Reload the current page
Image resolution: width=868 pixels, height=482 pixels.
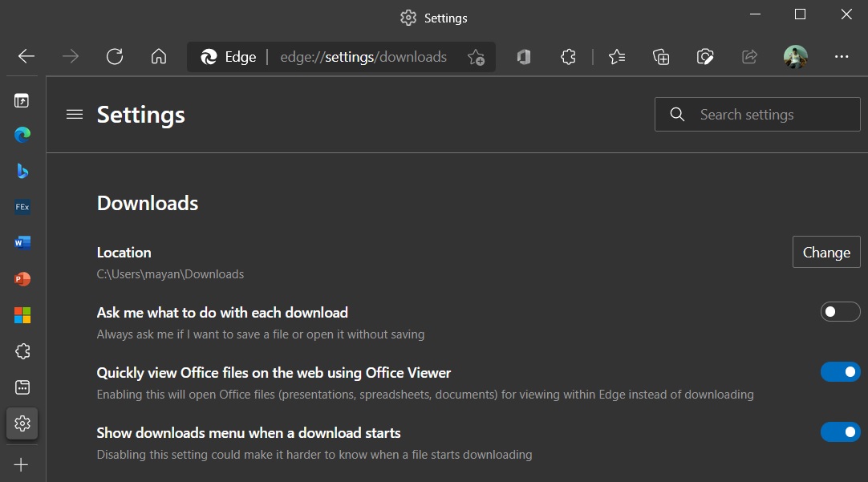115,57
